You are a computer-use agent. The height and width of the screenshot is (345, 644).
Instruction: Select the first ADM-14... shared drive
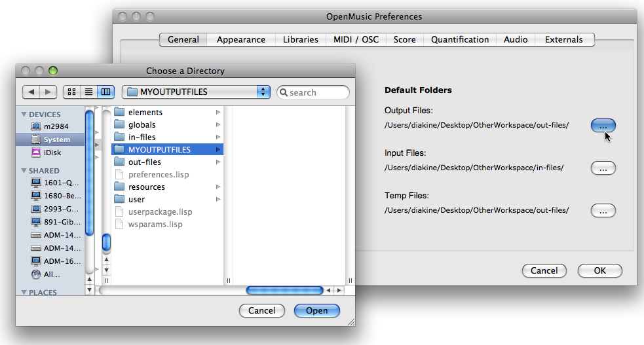tap(56, 235)
